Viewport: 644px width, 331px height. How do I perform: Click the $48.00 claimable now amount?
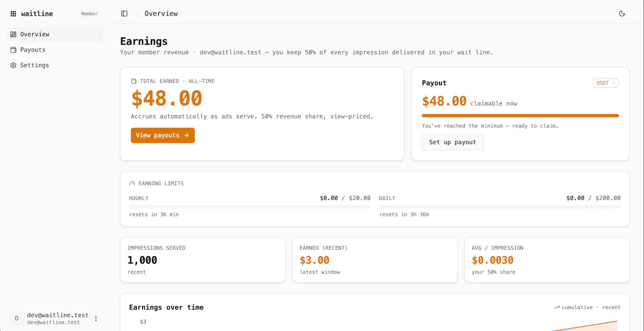[x=444, y=101]
